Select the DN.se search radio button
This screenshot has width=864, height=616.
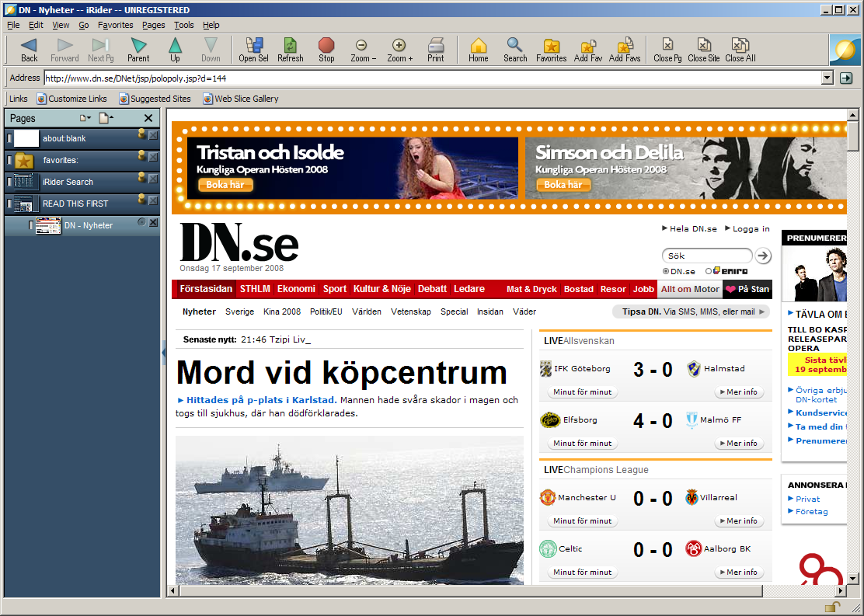pos(666,271)
